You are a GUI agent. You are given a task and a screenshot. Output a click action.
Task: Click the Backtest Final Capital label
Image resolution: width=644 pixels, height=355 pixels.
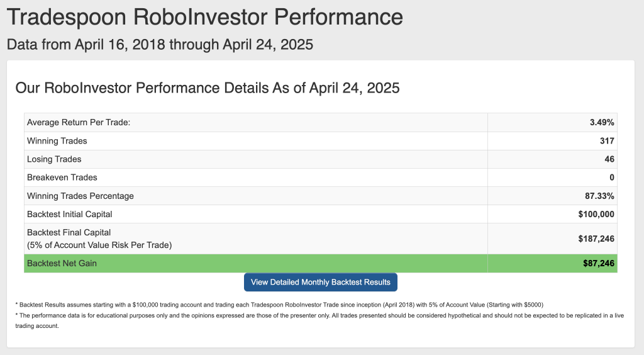click(x=69, y=232)
